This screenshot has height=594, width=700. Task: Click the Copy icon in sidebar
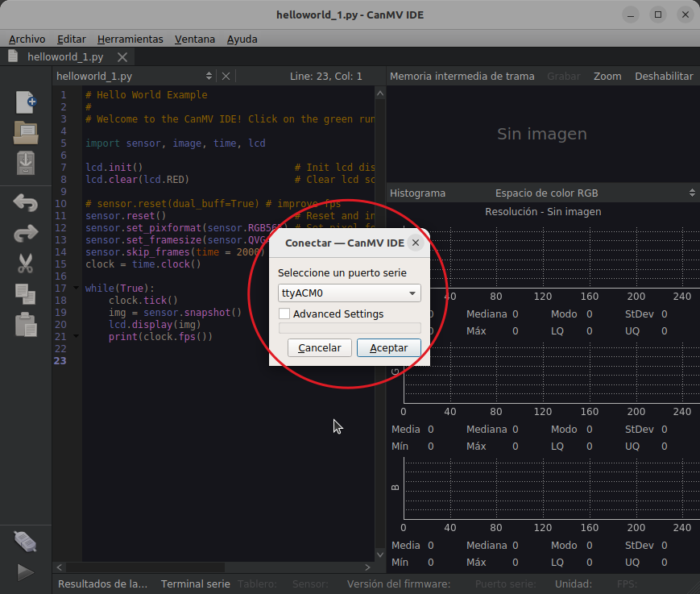point(26,294)
